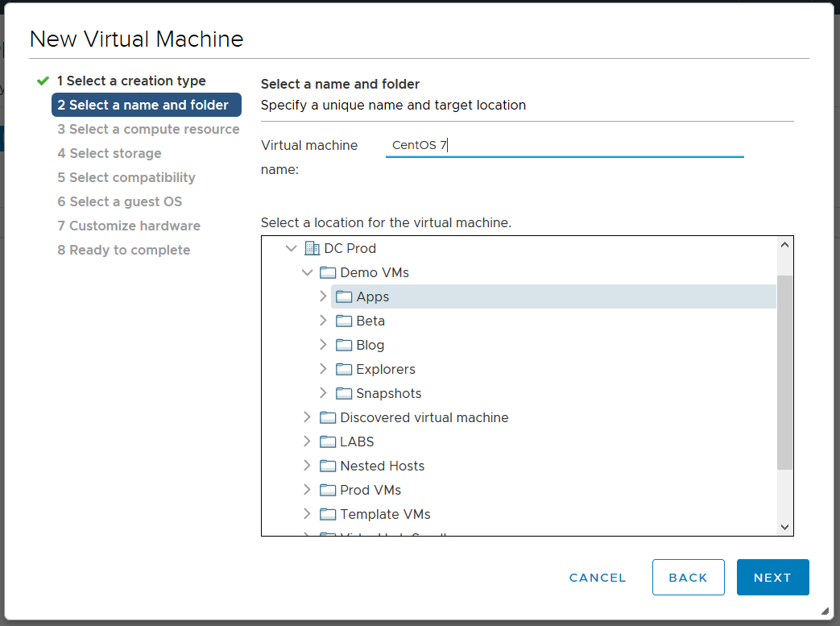Select the Demo VMs label
This screenshot has width=840, height=626.
tap(374, 272)
